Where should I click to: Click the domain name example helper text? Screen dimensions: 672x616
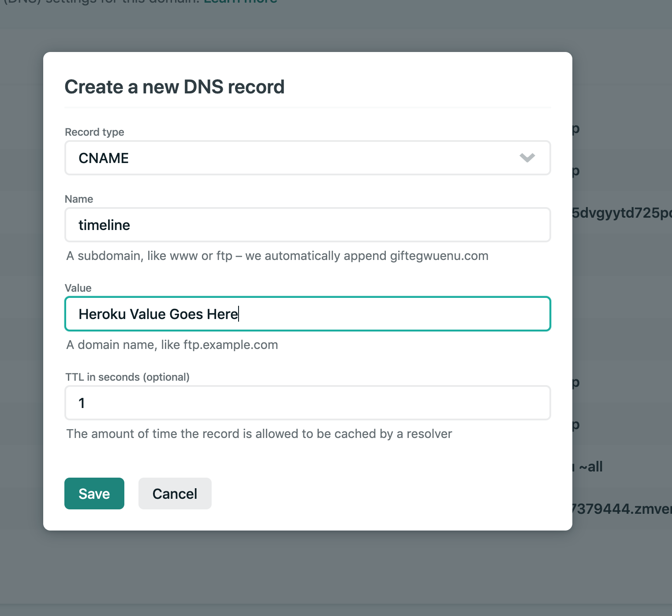point(172,345)
